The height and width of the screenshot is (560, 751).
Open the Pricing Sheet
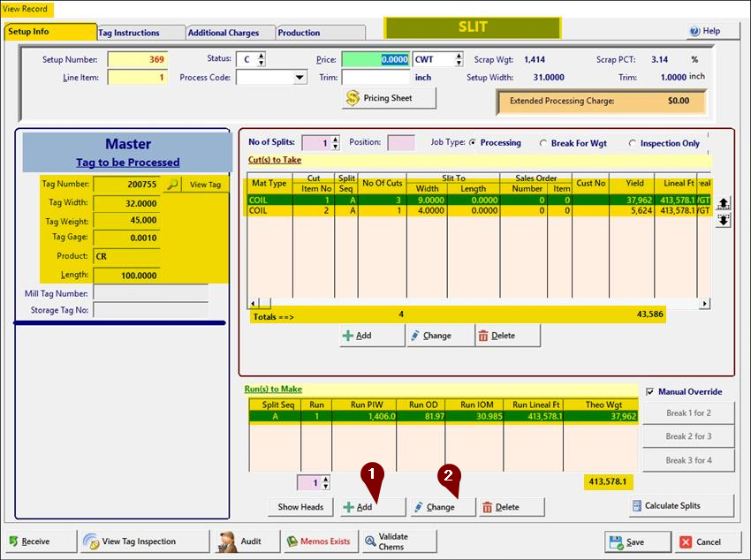click(389, 98)
